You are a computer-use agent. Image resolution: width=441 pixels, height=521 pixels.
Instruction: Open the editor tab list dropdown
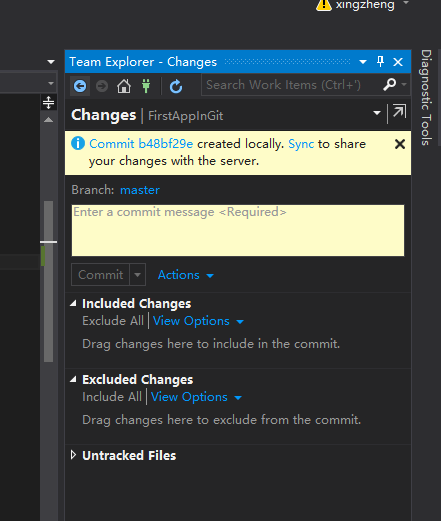point(51,62)
